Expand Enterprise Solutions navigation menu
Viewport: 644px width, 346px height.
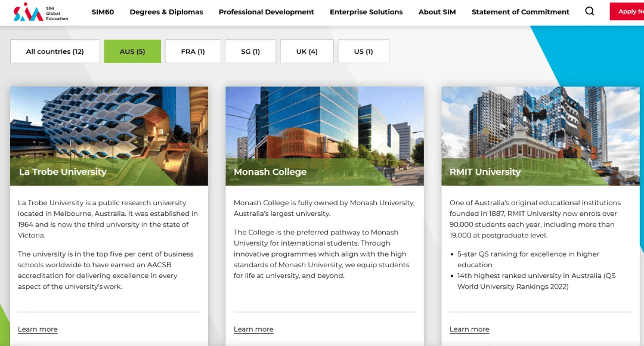click(366, 12)
